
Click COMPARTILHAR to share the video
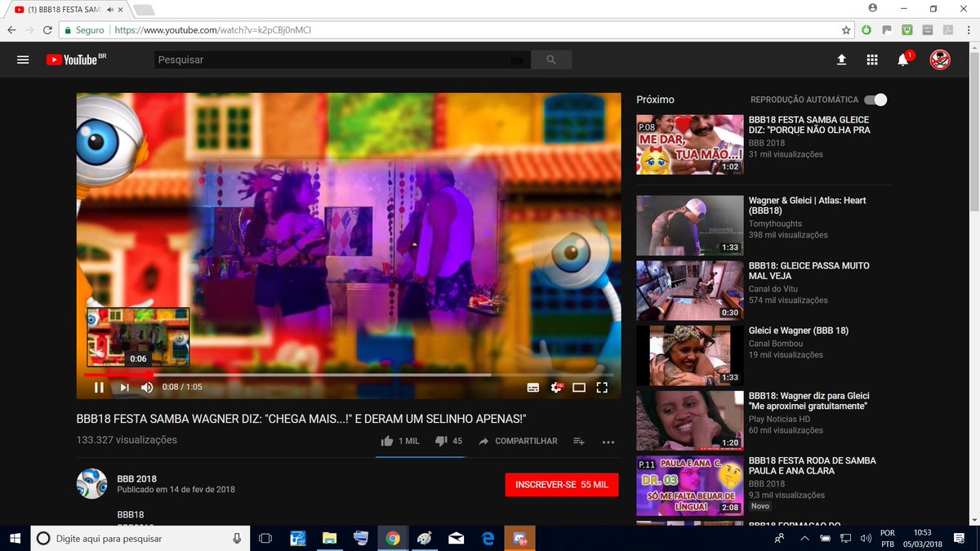518,441
